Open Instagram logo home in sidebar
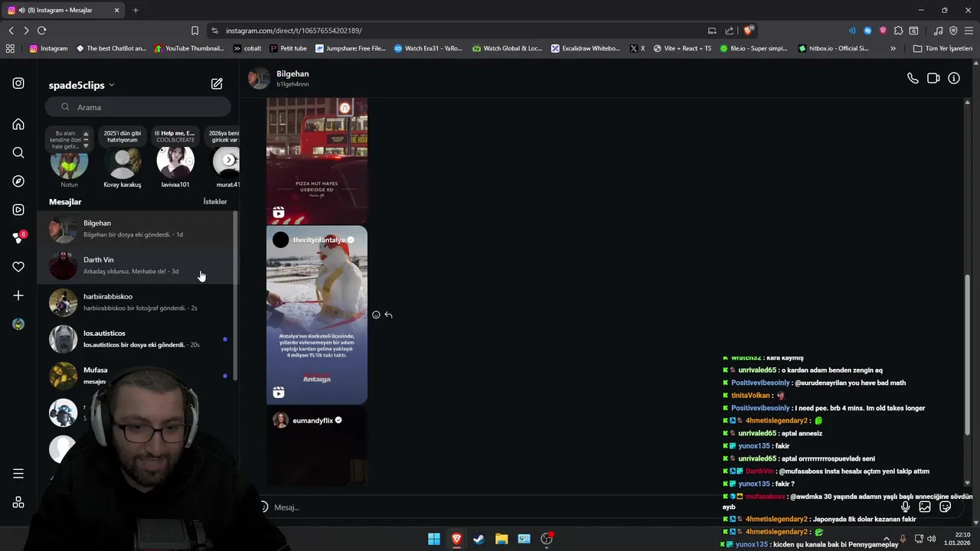The image size is (980, 551). [x=18, y=83]
